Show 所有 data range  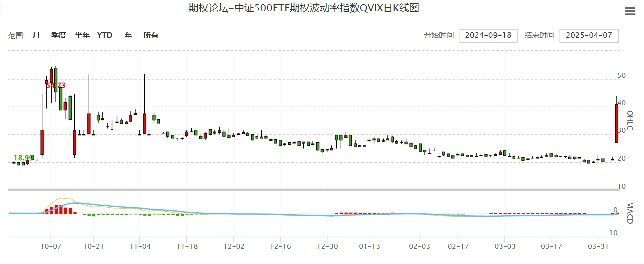pyautogui.click(x=151, y=35)
